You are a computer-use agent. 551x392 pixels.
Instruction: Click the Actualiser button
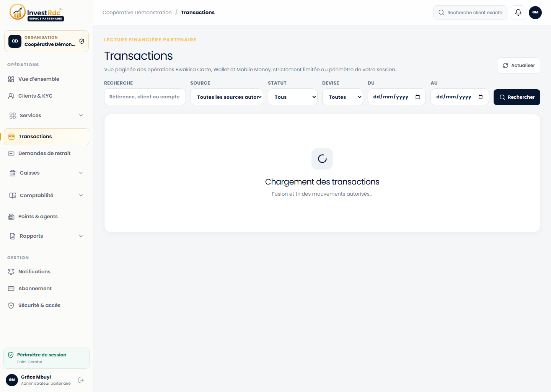[518, 65]
